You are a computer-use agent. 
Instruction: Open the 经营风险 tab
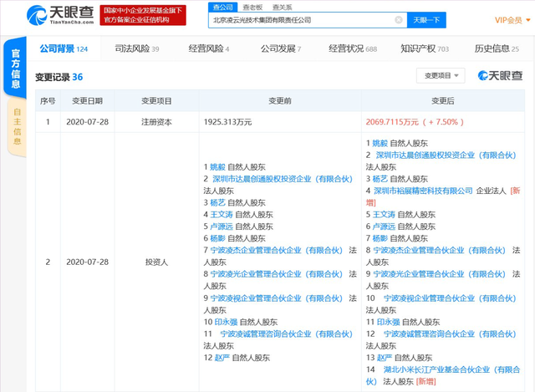coord(209,48)
